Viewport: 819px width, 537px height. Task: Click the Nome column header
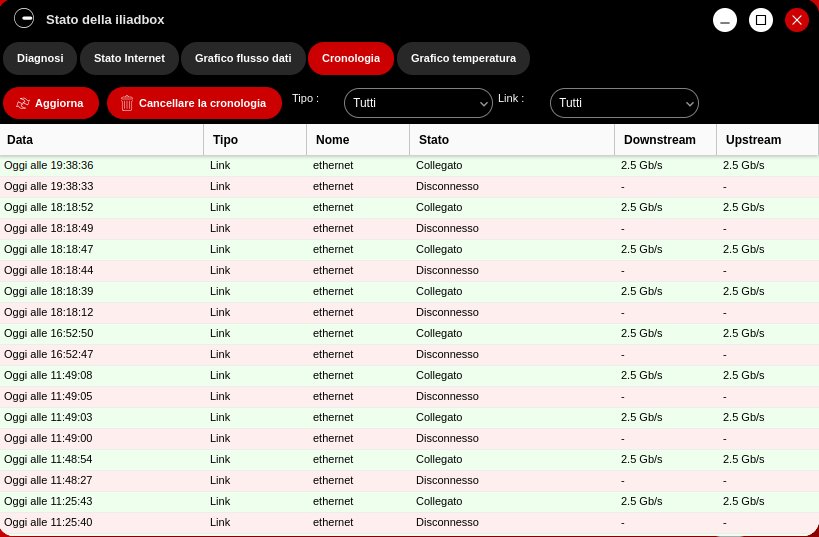pos(358,139)
